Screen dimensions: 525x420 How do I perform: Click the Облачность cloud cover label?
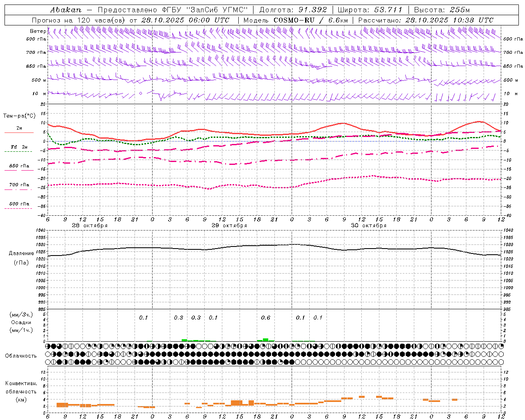21,356
